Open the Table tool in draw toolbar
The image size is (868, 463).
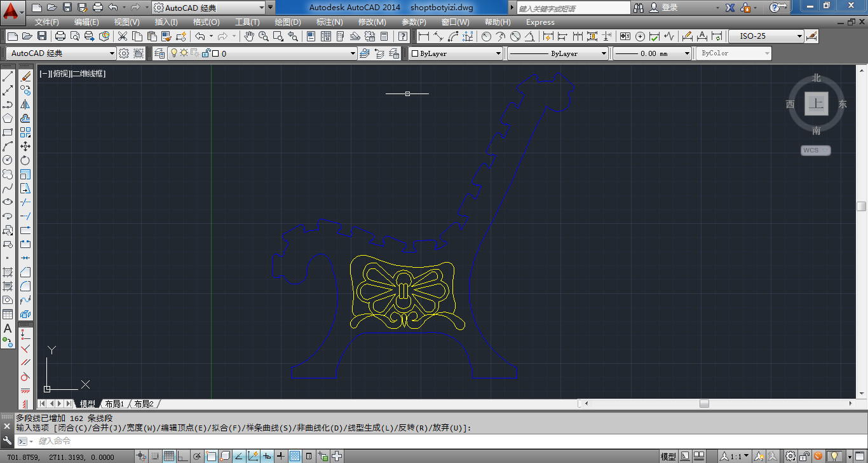click(x=8, y=314)
